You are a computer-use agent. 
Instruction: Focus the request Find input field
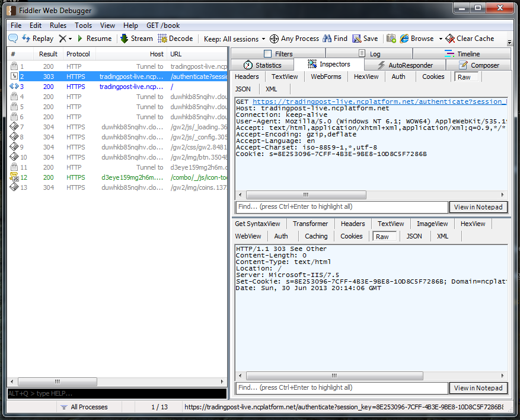[342, 206]
